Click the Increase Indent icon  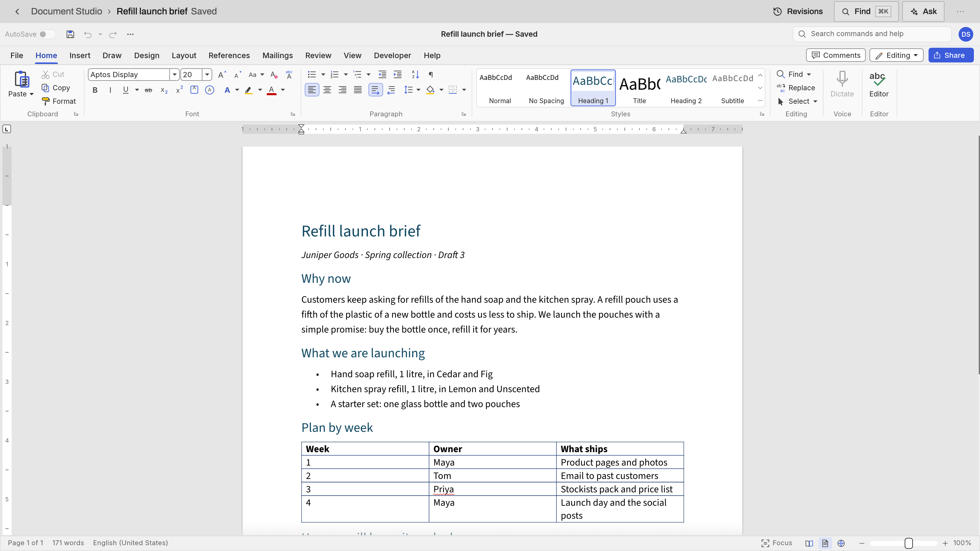398,74
